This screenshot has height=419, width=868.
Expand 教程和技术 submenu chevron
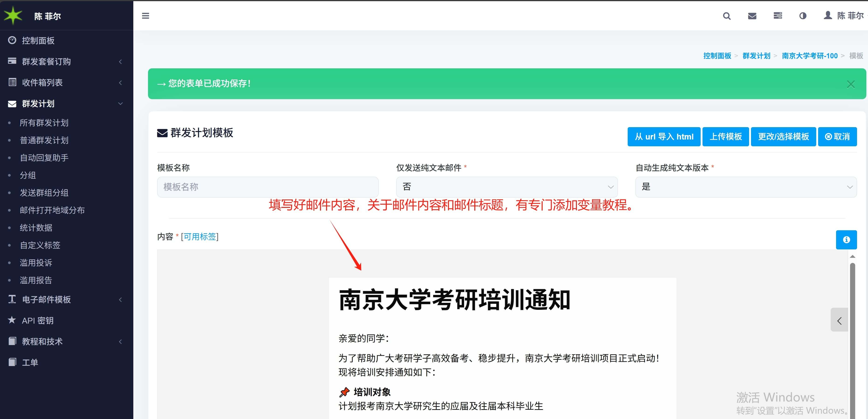coord(120,341)
